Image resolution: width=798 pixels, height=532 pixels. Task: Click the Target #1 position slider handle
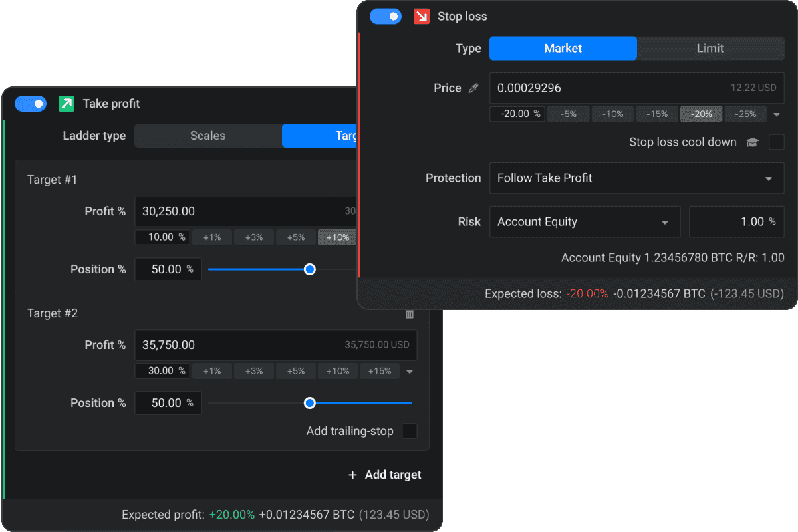(309, 269)
